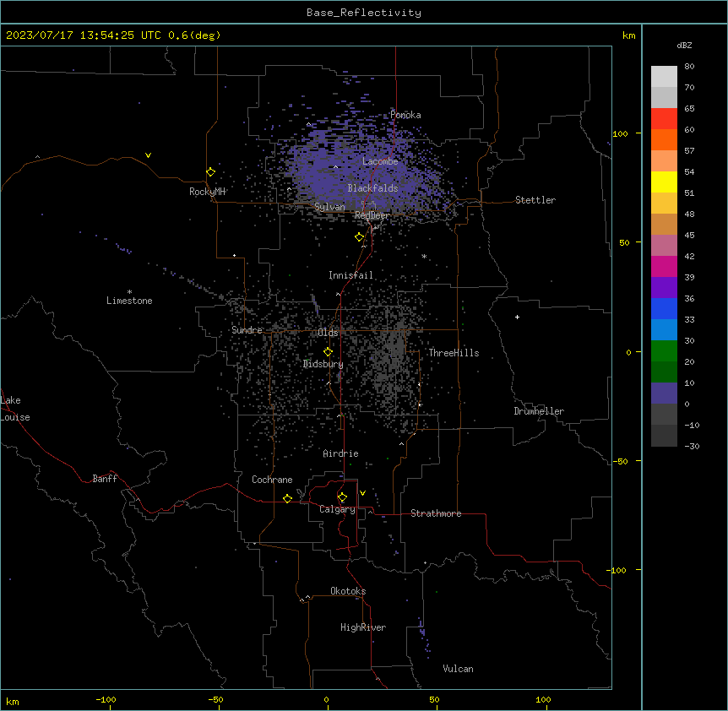Click the yellow marker above Didsbury
The height and width of the screenshot is (711, 728).
pyautogui.click(x=328, y=352)
